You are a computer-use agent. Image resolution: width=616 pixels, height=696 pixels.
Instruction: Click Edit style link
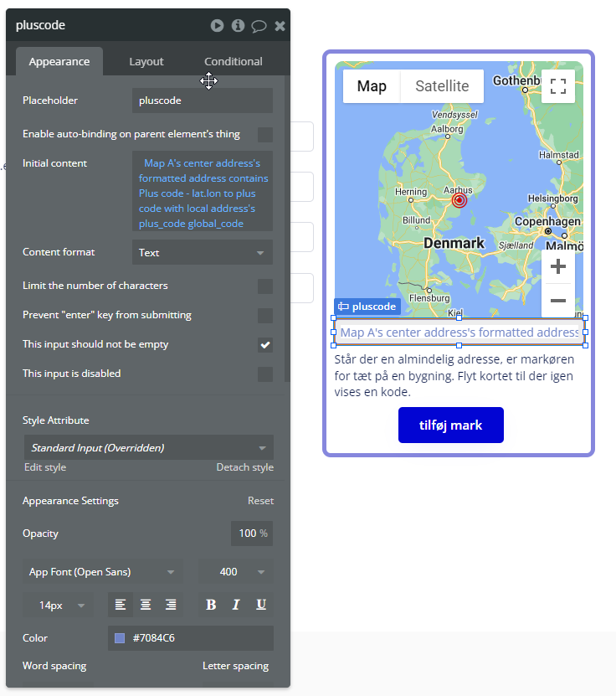click(x=45, y=467)
